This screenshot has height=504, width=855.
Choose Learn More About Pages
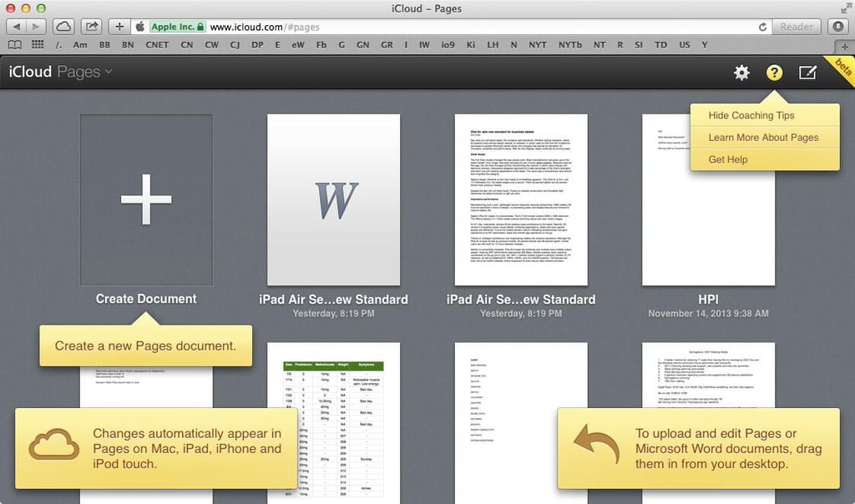point(765,138)
